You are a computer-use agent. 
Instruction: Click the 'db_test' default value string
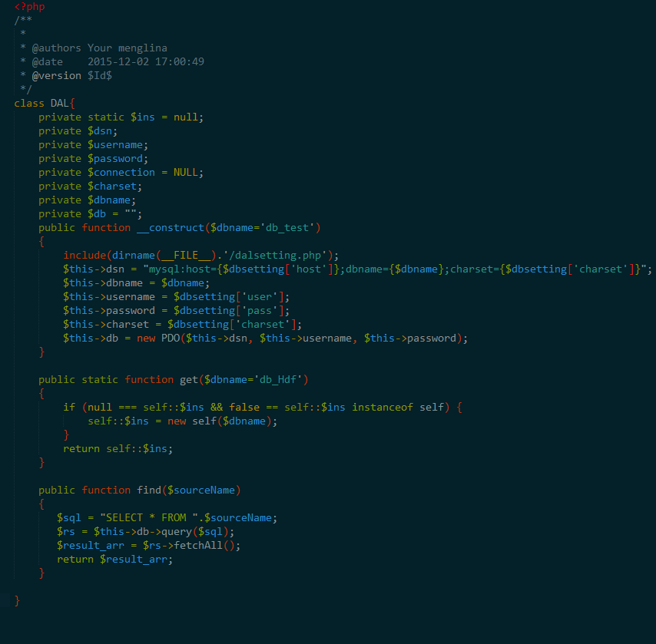[x=287, y=227]
